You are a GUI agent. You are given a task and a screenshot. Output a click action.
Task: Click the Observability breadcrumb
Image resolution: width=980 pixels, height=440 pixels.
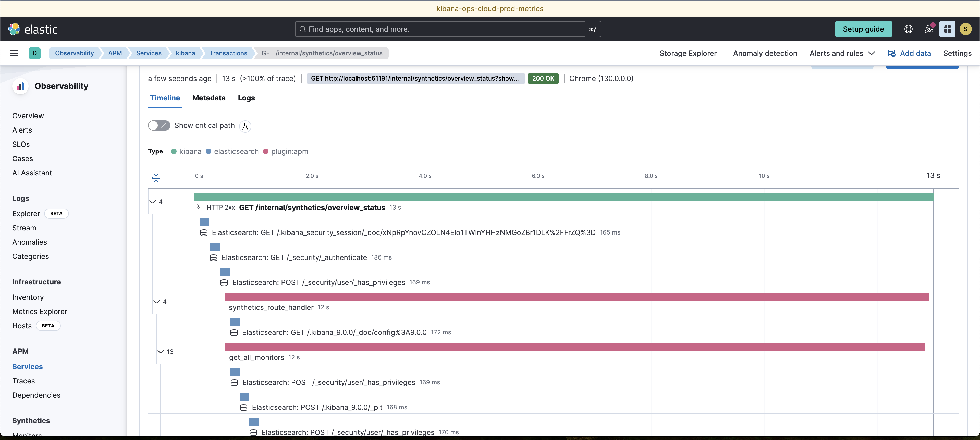(x=74, y=53)
